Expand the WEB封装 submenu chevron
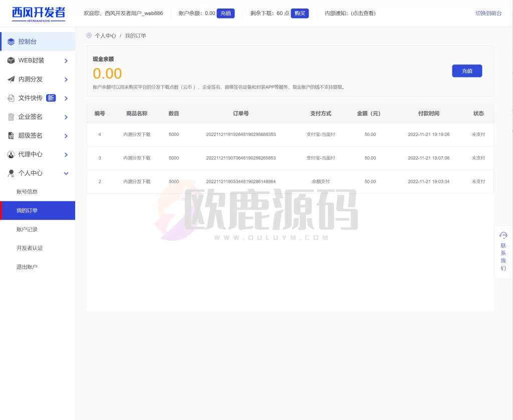Viewport: 513px width, 420px height. point(65,60)
